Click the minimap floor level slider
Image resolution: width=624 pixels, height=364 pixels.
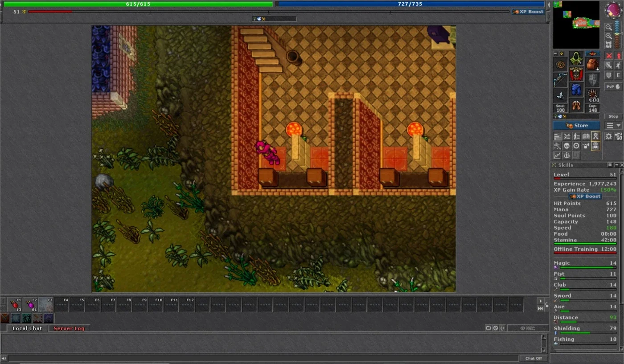pos(617,34)
